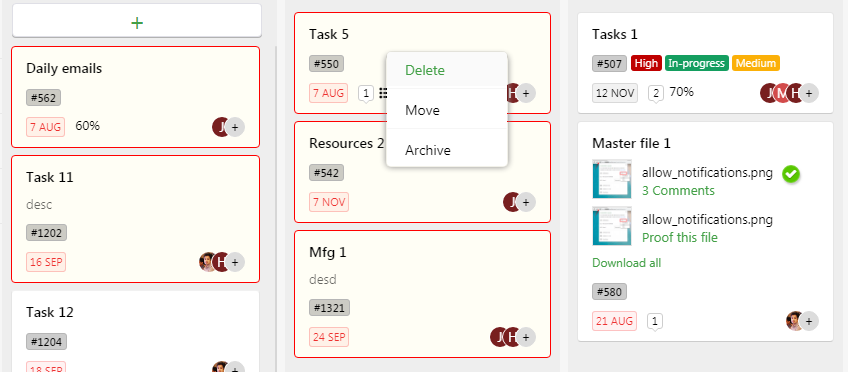Viewport: 848px width, 372px height.
Task: Open the Task 12 card title
Action: pos(50,313)
